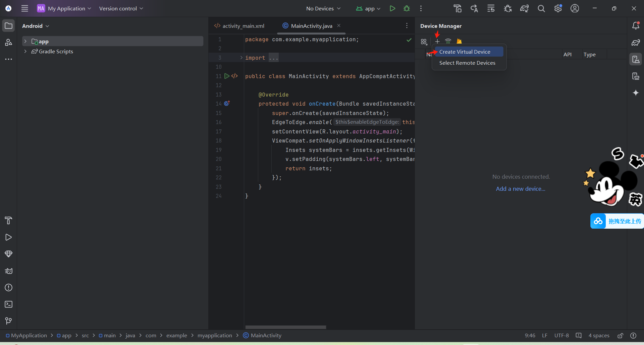Expand the app module in the project tree
The image size is (644, 345).
25,41
